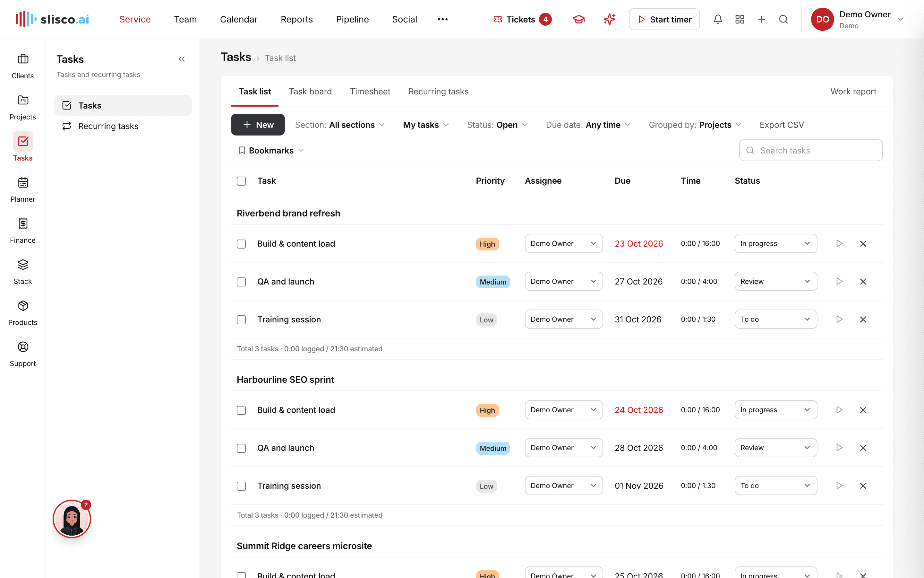Open the graduation cap academy icon
Viewport: 924px width, 578px height.
pyautogui.click(x=579, y=19)
